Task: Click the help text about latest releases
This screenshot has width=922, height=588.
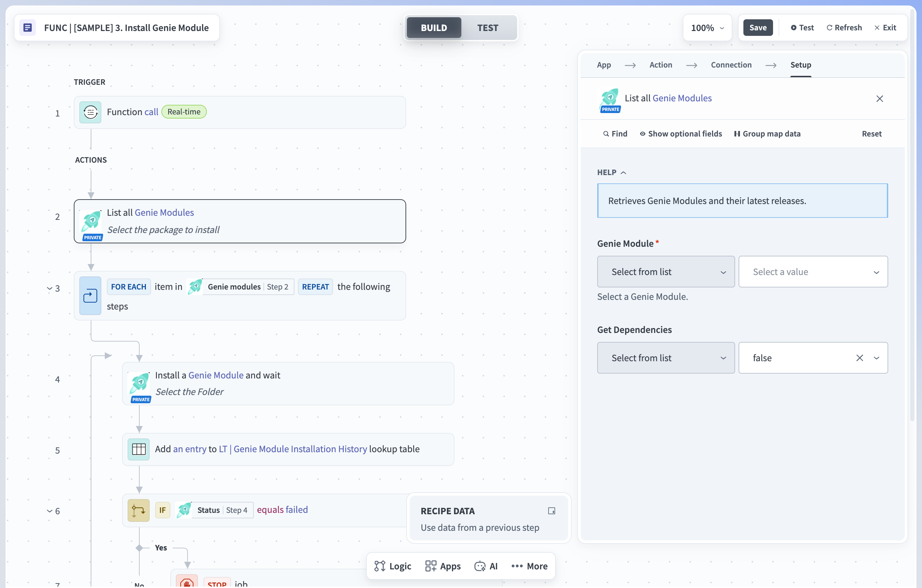Action: (x=707, y=201)
